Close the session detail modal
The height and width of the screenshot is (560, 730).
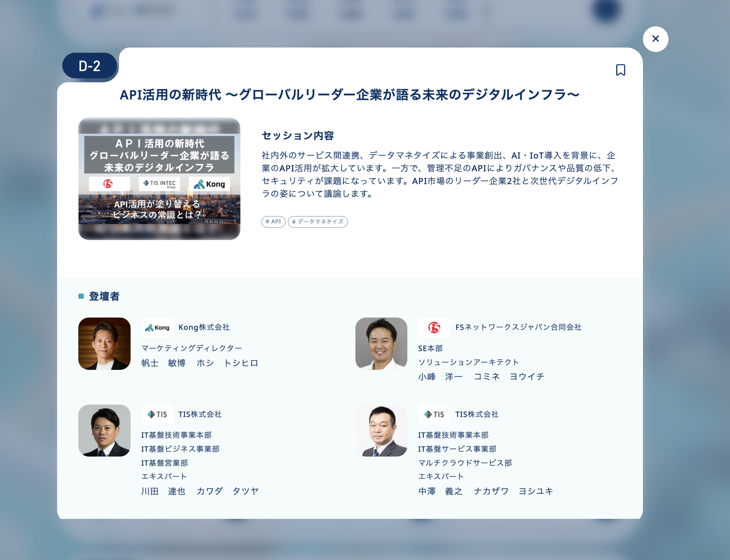(x=655, y=39)
